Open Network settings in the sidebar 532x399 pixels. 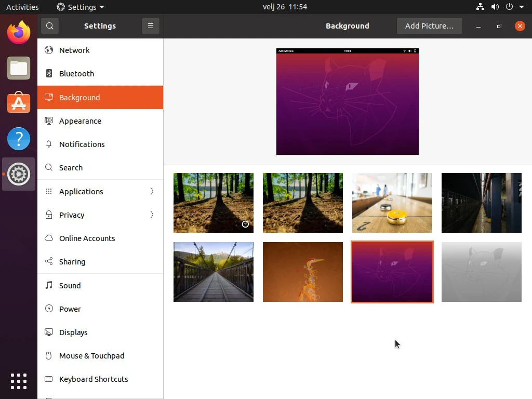coord(74,50)
